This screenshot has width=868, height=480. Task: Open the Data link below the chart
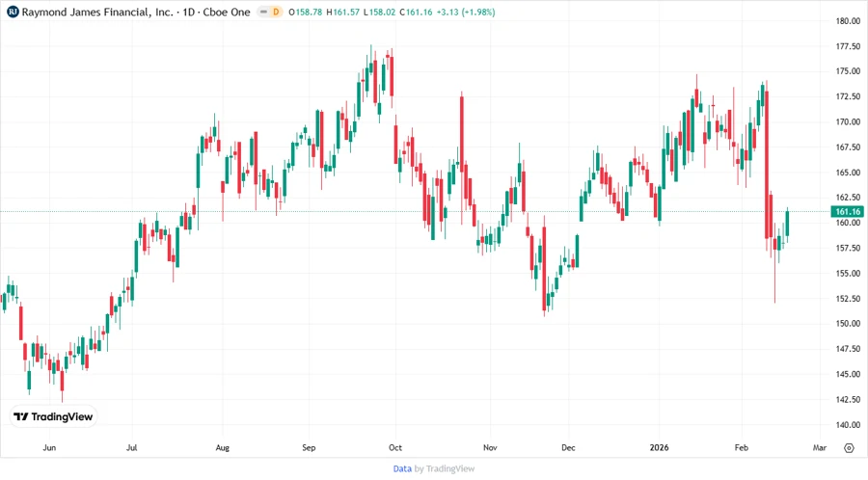click(x=402, y=469)
